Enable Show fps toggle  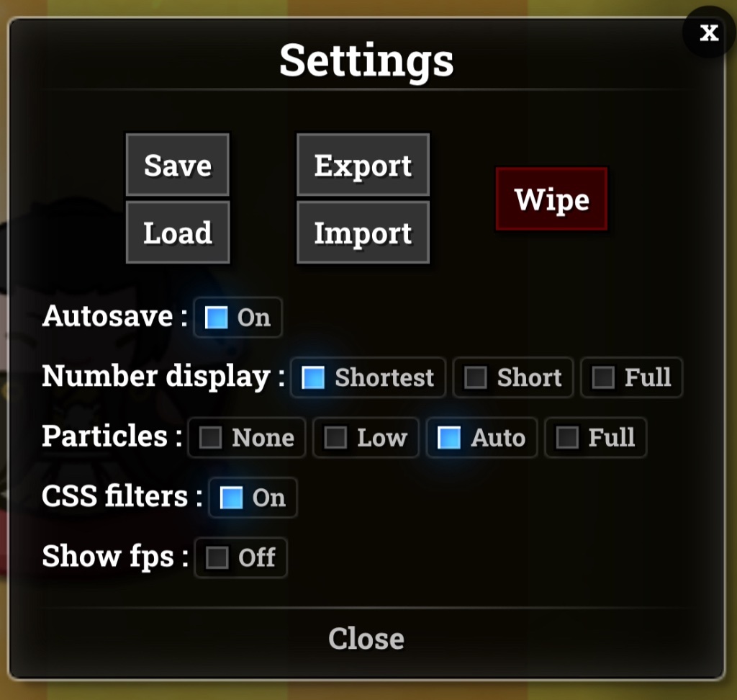240,558
